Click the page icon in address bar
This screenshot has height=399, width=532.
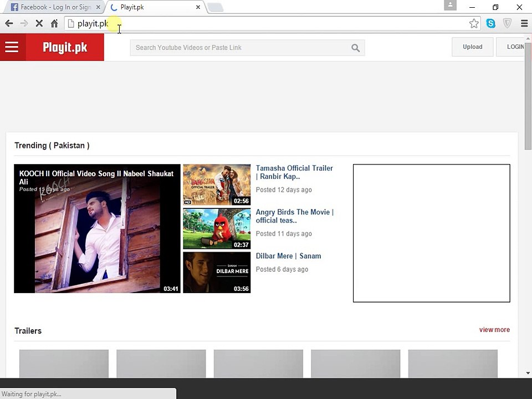click(71, 23)
